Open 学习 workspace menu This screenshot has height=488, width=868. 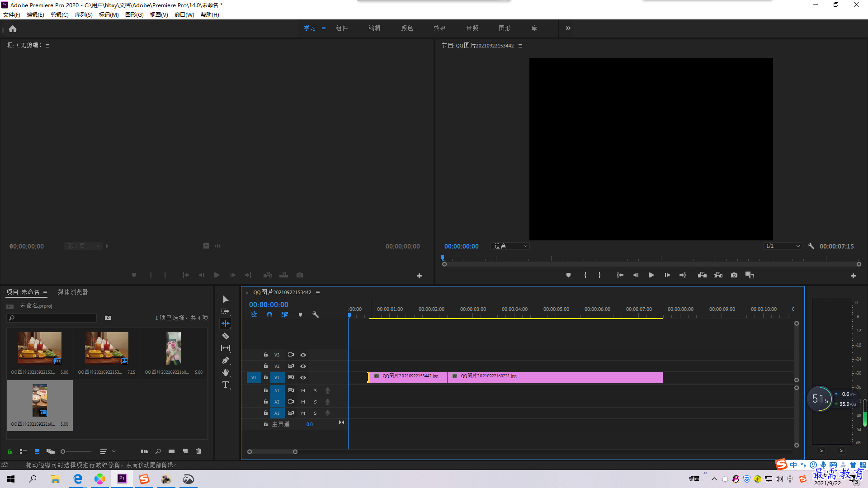tap(324, 28)
